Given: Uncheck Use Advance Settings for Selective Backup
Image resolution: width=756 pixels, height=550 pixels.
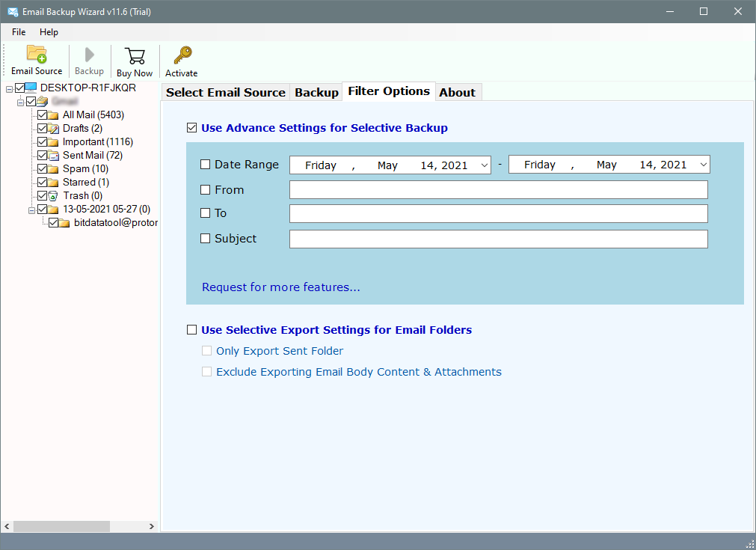Looking at the screenshot, I should click(x=192, y=128).
